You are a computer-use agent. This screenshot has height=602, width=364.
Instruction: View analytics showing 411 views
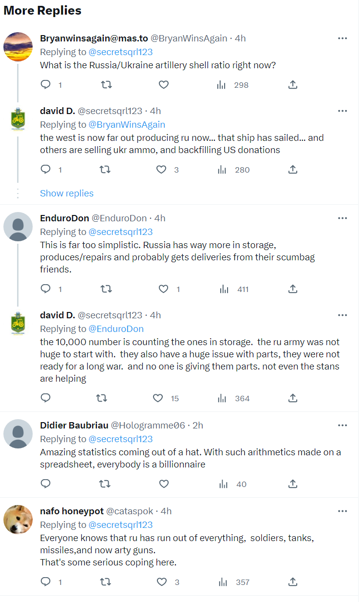[x=234, y=289]
